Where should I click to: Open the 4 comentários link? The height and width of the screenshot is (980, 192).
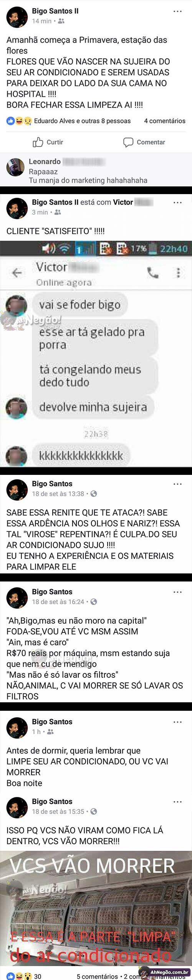(x=165, y=121)
